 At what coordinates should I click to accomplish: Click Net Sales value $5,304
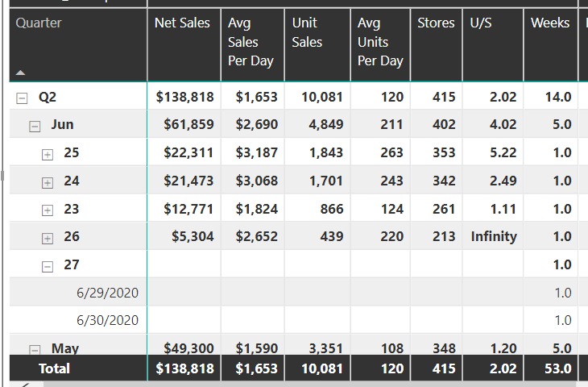point(193,236)
